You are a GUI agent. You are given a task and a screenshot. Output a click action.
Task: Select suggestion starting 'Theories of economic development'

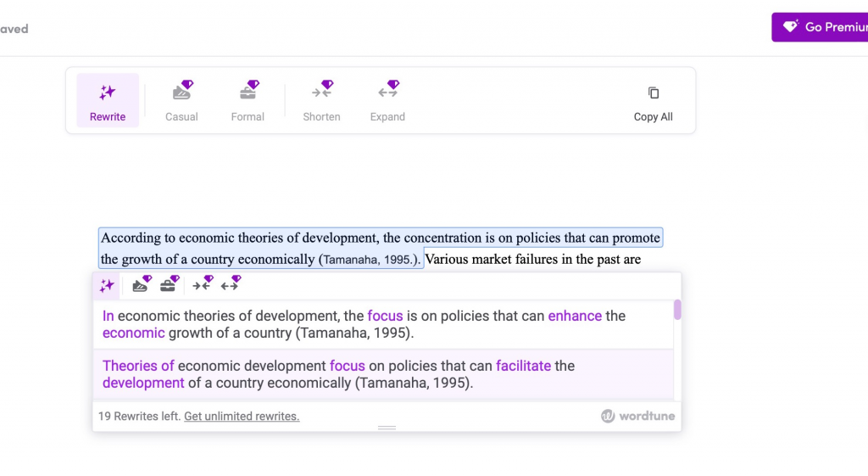pos(383,374)
